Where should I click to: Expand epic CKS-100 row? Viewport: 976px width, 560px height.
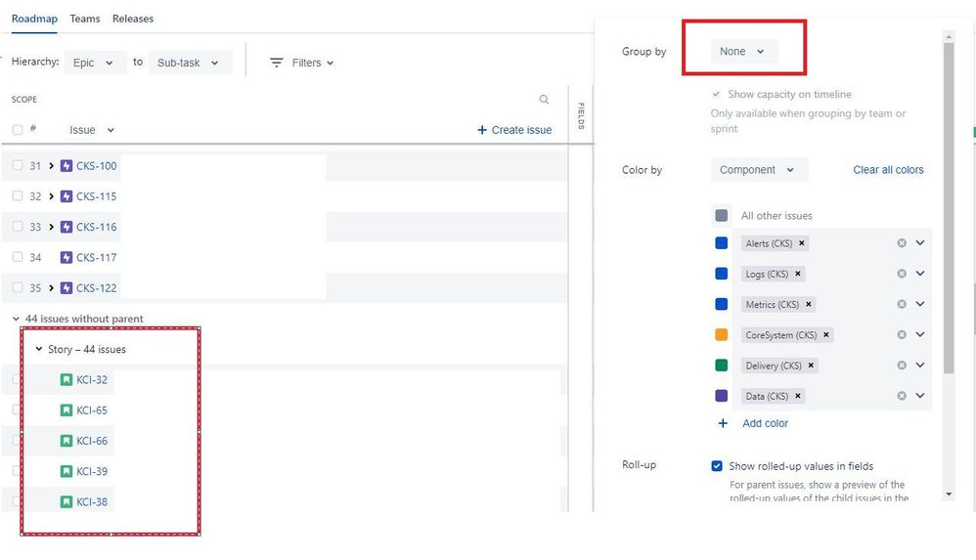(x=51, y=166)
